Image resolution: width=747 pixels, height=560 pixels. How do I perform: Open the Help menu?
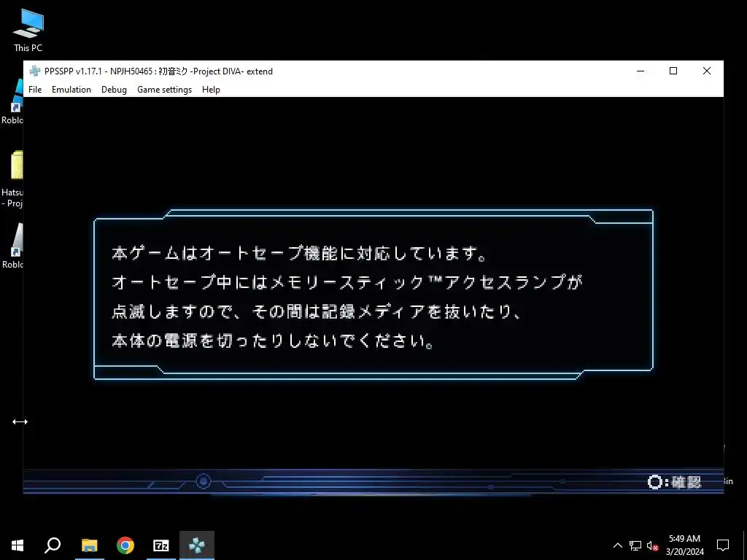[211, 90]
